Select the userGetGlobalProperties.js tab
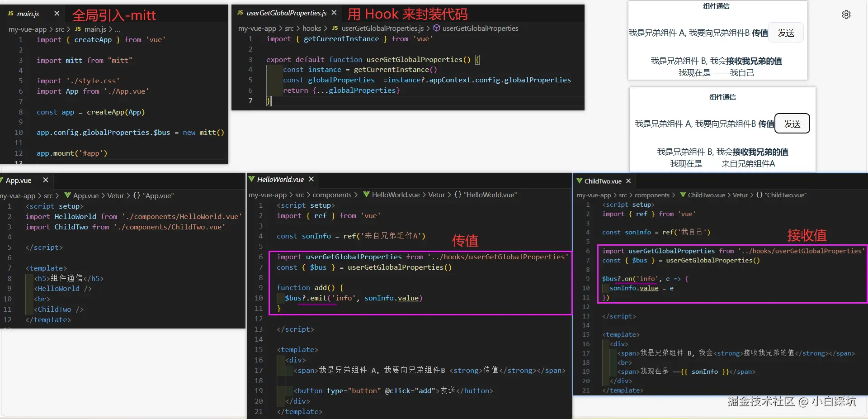This screenshot has width=868, height=419. pos(287,13)
